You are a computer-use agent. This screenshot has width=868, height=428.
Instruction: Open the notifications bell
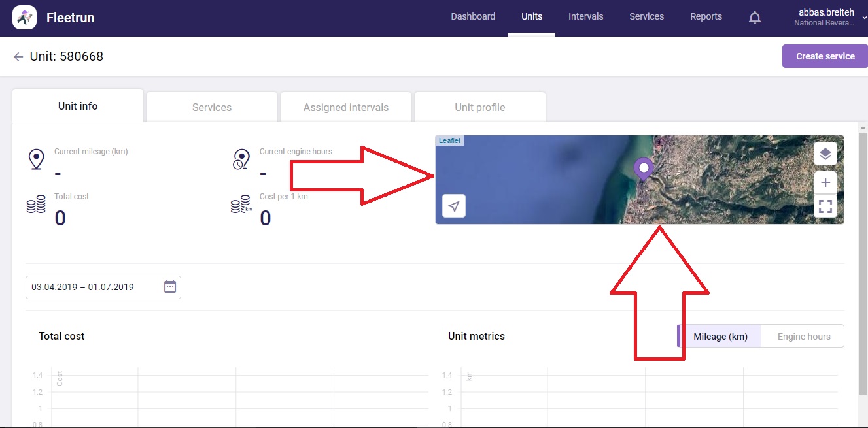754,18
